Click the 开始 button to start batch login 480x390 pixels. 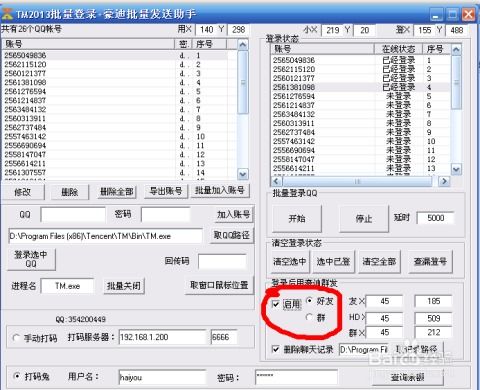297,219
